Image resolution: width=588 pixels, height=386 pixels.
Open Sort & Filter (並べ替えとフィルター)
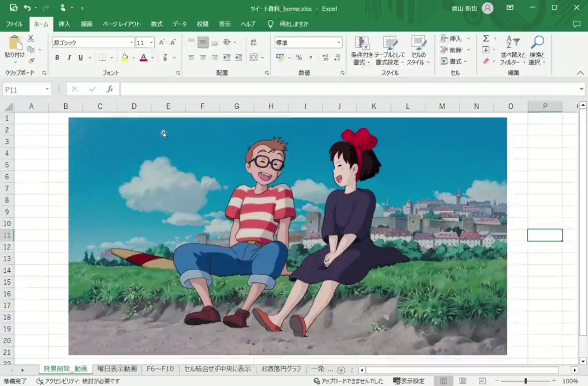tap(512, 50)
